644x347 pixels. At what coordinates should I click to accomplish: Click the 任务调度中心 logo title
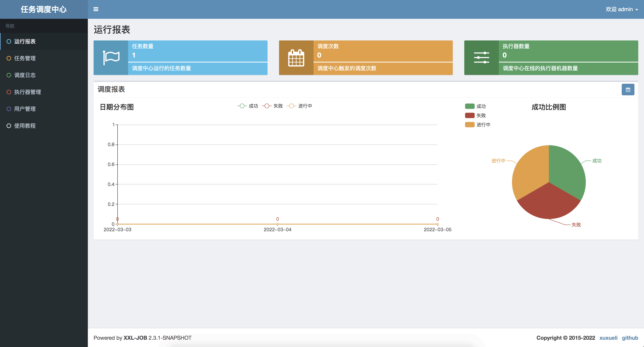44,9
